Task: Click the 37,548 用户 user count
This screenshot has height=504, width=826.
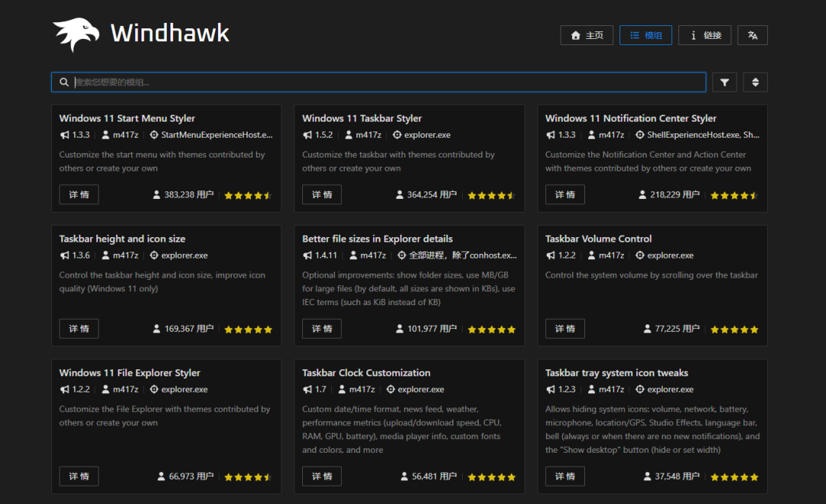Action: pyautogui.click(x=678, y=476)
